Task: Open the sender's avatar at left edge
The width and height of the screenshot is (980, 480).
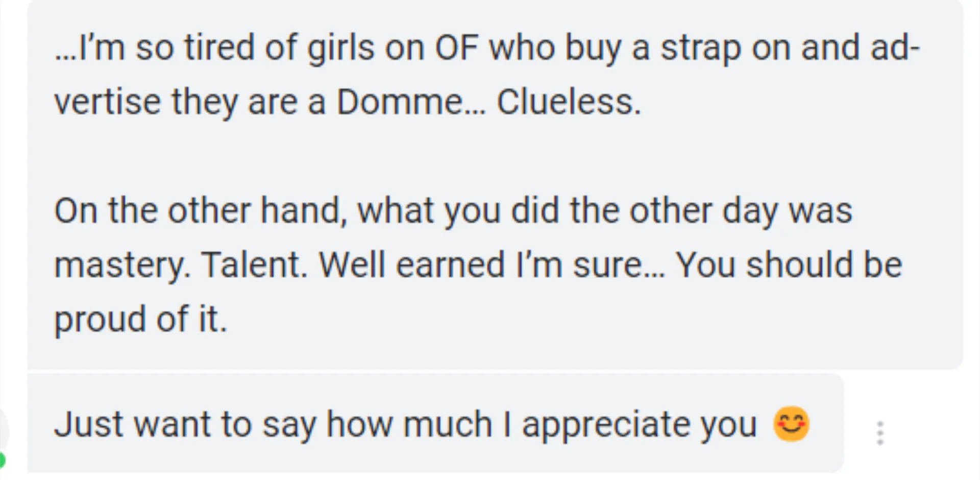Action: (3, 431)
